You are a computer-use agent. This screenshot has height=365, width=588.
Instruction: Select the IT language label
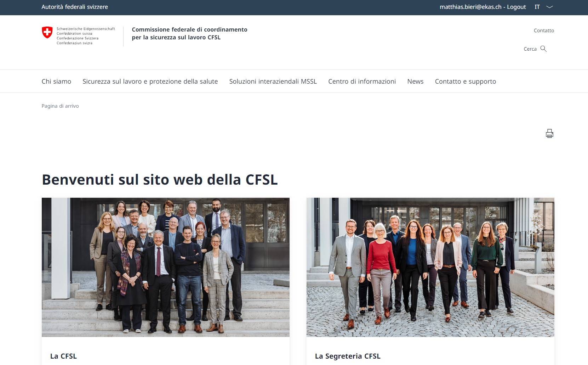coord(537,7)
